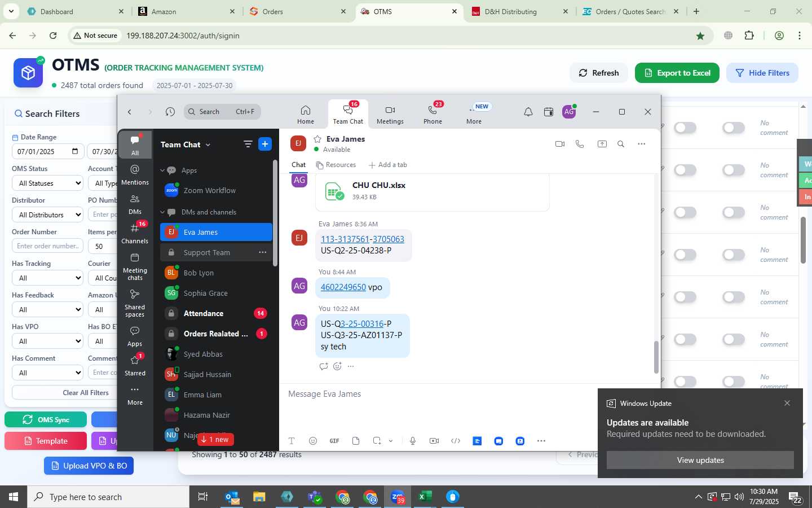Open Team Chat tab in Zoom
The height and width of the screenshot is (508, 812).
(x=348, y=114)
